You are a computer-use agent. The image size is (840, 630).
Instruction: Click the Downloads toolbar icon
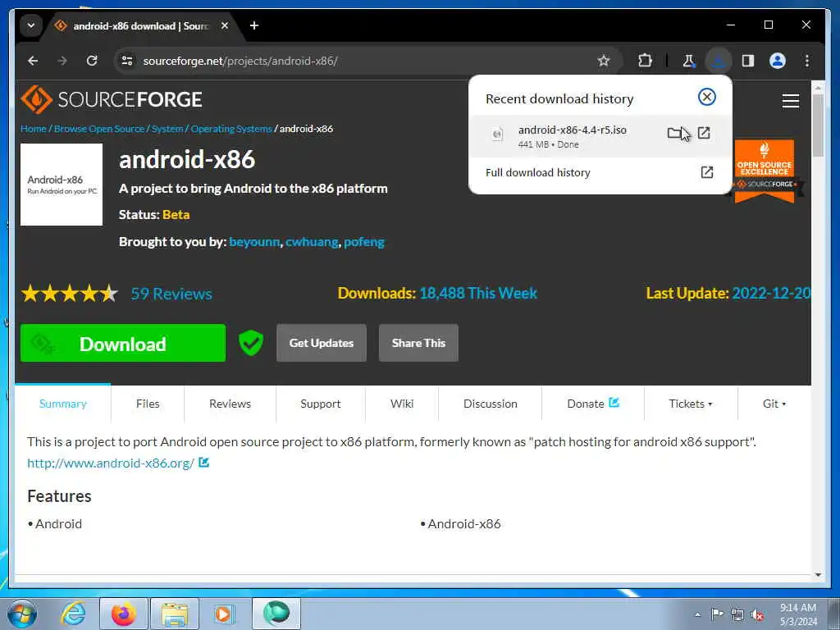pos(718,61)
